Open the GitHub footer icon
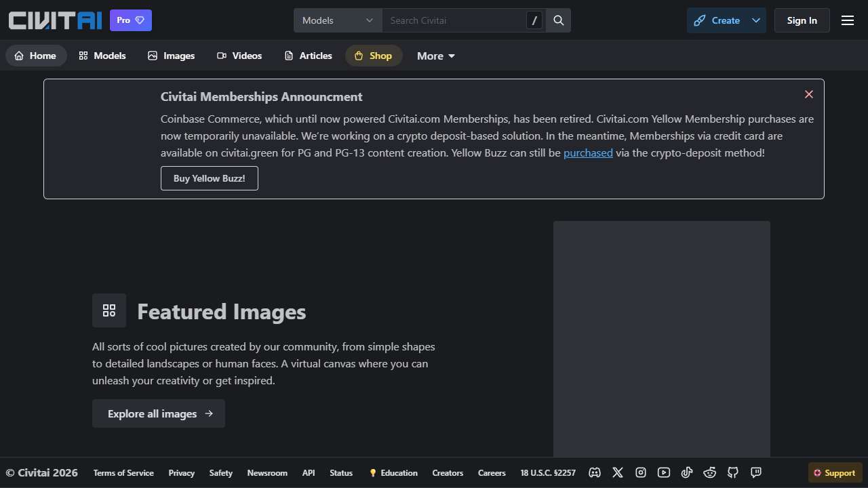Screen dimensions: 868x488 click(x=733, y=472)
